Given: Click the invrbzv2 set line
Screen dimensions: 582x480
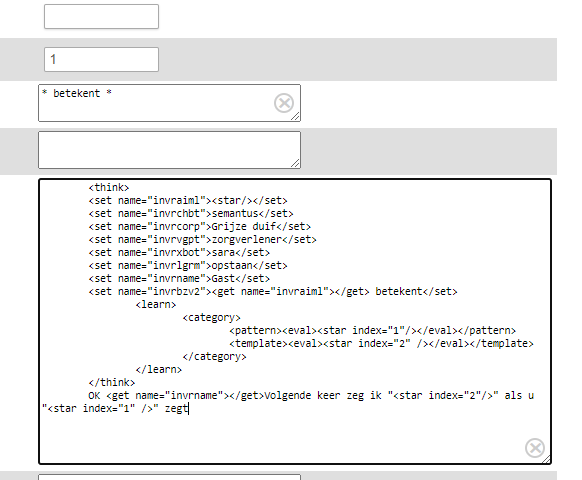Looking at the screenshot, I should (273, 291).
